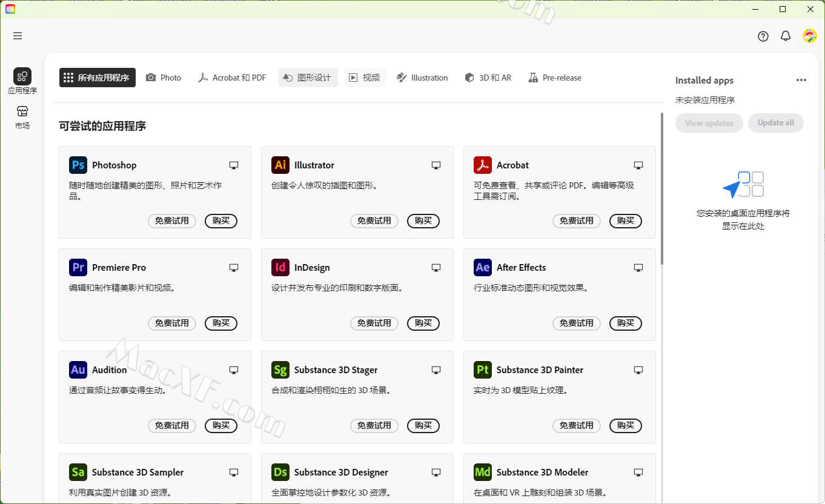Start After Effects free trial 免费试用

click(577, 323)
